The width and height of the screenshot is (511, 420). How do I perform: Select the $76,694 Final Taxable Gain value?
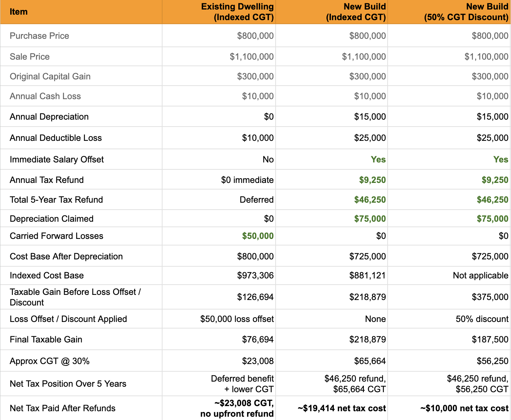258,340
